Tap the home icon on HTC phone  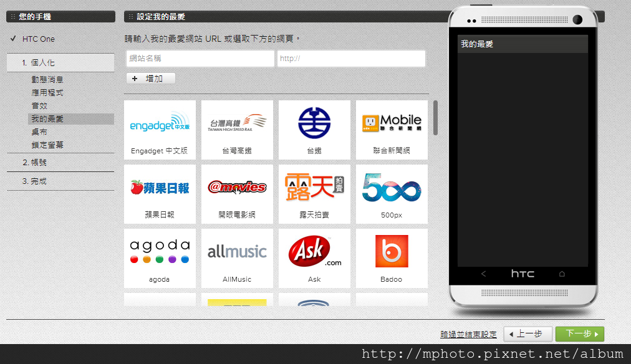(562, 274)
